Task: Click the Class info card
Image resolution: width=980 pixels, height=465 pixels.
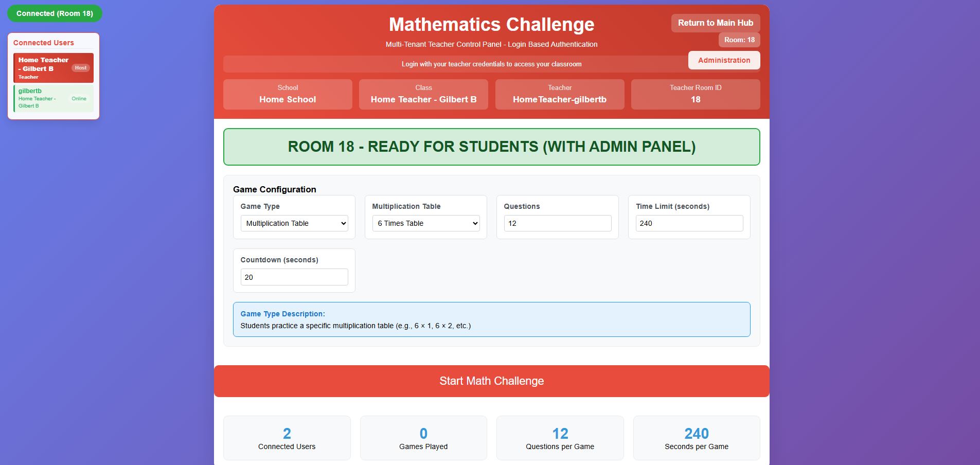Action: [x=423, y=94]
